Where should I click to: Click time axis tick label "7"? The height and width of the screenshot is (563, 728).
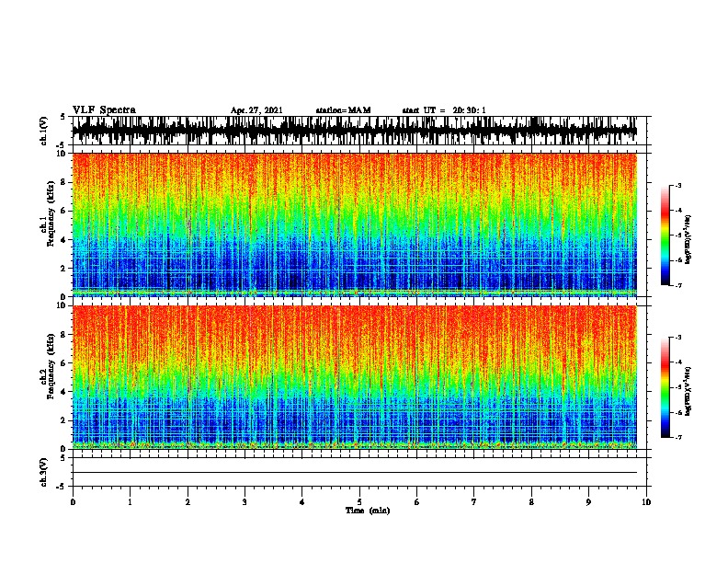tap(474, 502)
